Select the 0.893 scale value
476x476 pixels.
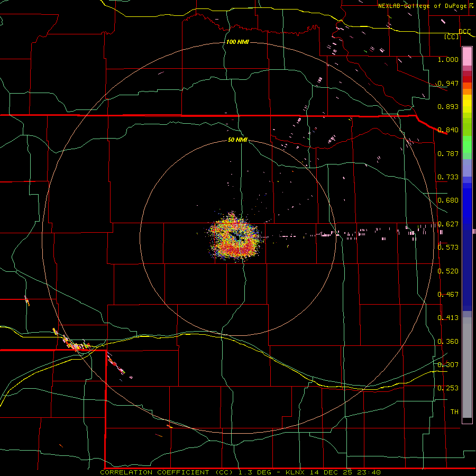448,106
